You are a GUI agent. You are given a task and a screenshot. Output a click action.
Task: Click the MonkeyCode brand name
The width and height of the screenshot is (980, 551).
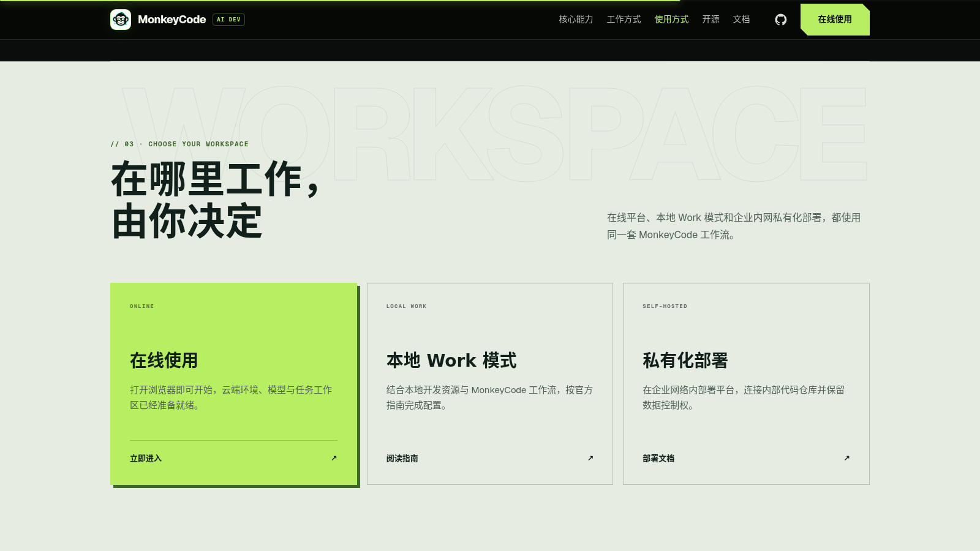pos(171,20)
